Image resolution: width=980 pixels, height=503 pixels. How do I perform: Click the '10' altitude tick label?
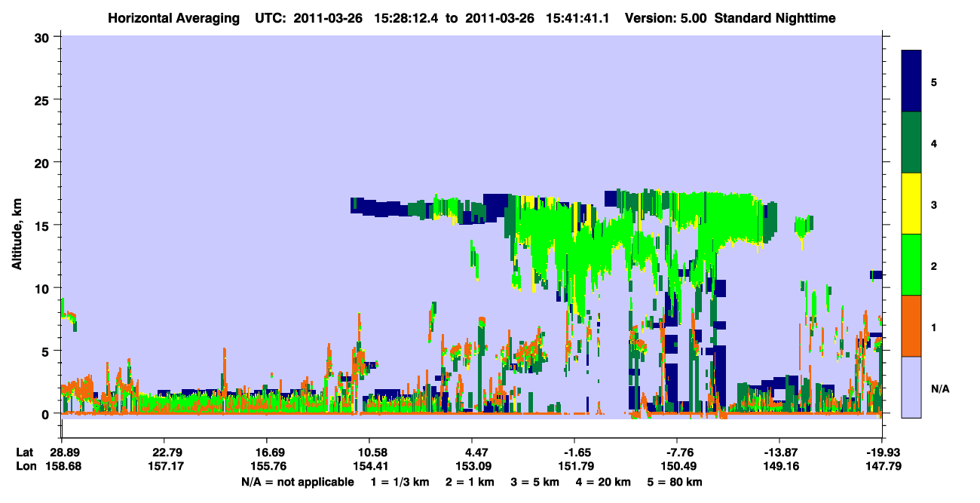pos(44,288)
